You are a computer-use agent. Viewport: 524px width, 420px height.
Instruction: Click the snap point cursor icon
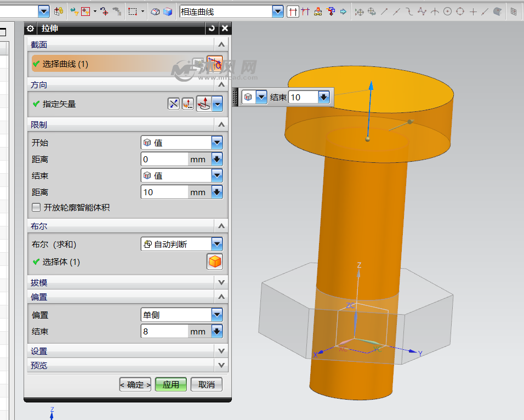[104, 12]
